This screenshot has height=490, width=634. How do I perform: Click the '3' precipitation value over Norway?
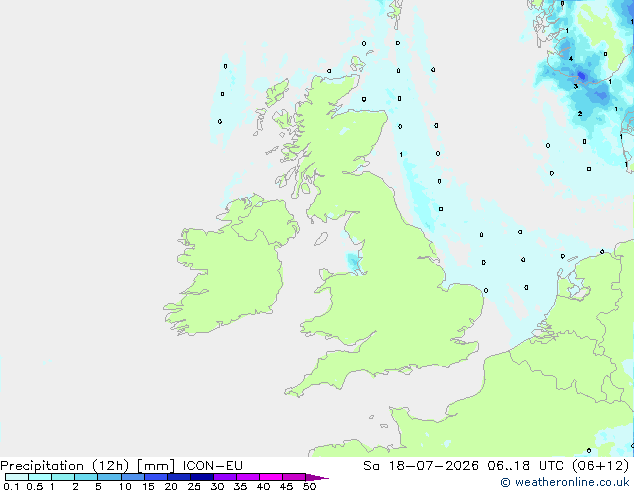[576, 86]
